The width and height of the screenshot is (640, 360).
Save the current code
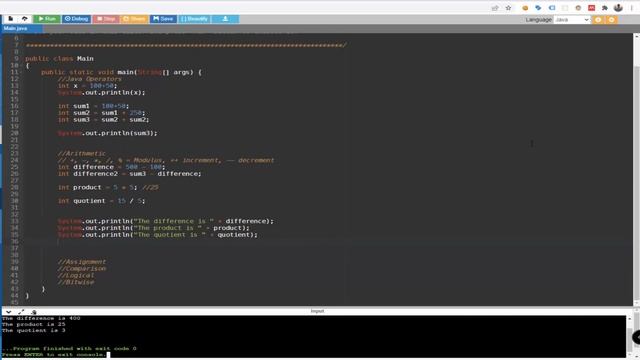click(x=163, y=19)
